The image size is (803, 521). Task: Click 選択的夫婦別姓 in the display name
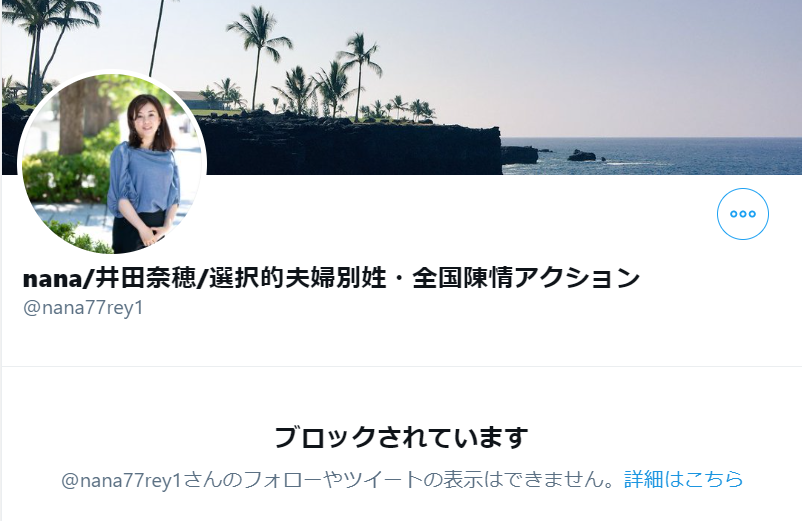(298, 278)
